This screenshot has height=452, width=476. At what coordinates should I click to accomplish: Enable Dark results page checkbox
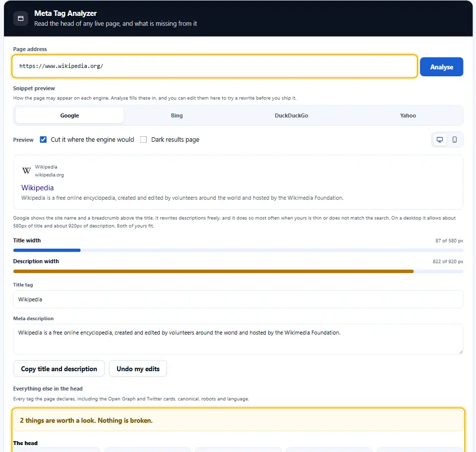coord(143,140)
